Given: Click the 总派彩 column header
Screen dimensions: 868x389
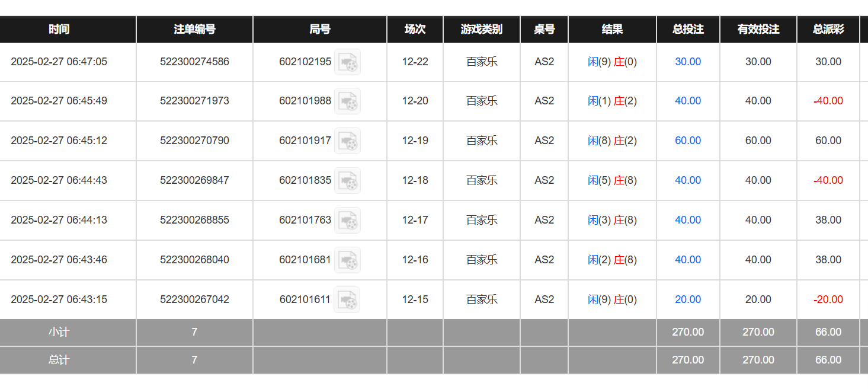Looking at the screenshot, I should (x=828, y=29).
